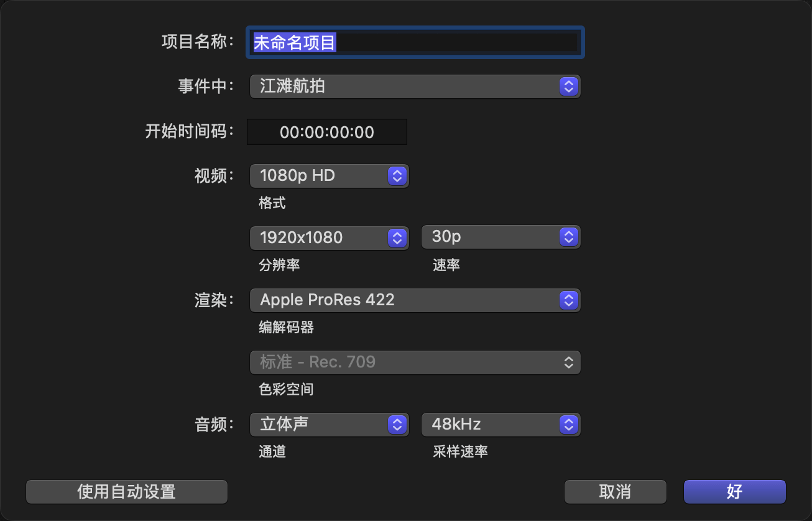Screen dimensions: 812x521
Task: Click the 采样速率 caption text
Action: [460, 451]
